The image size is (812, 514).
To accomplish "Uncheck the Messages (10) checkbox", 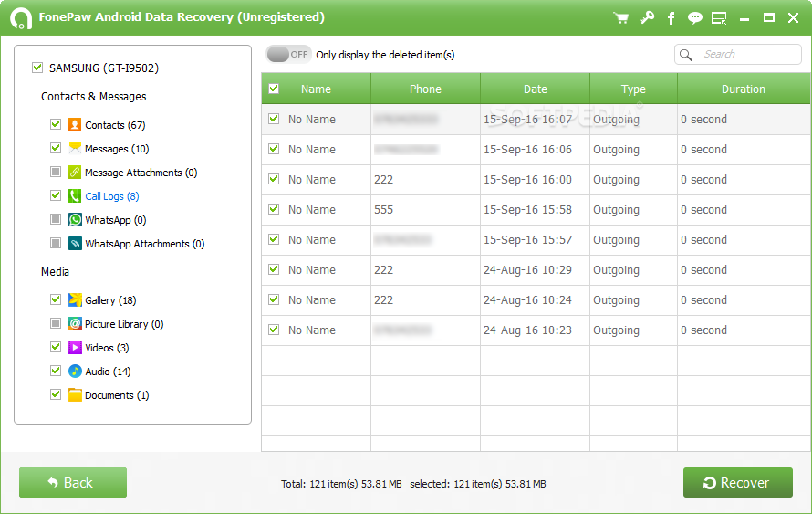I will click(x=56, y=148).
